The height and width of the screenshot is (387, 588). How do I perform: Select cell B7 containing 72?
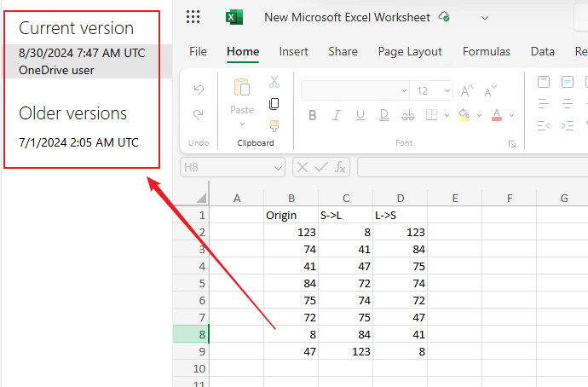pos(291,317)
